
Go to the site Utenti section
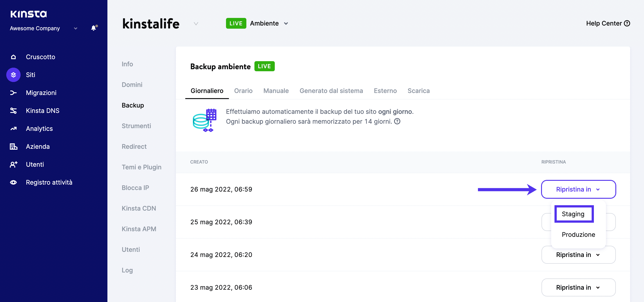[x=131, y=250]
